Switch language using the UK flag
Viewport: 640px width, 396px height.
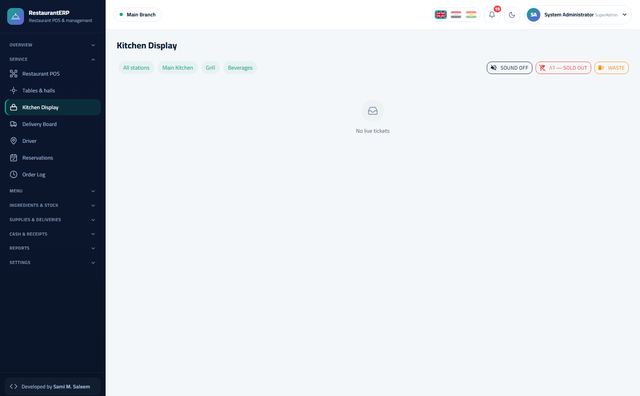click(440, 15)
